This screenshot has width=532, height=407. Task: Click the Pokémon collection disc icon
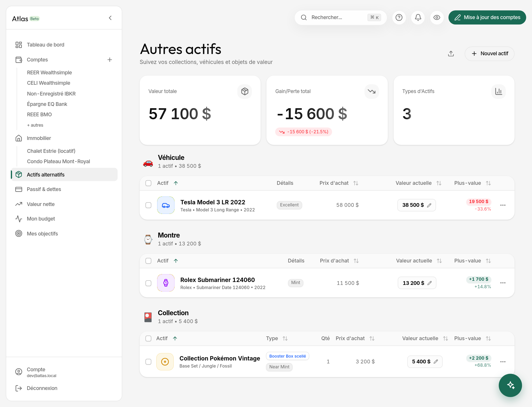[165, 362]
